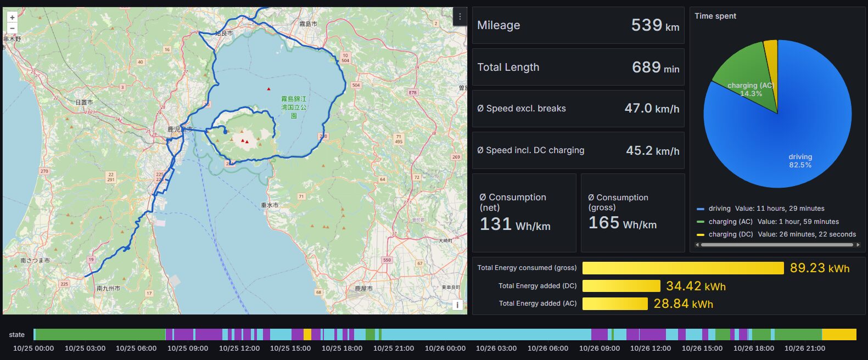This screenshot has height=360, width=868.
Task: Click the yellow segment ending the state timeline
Action: pyautogui.click(x=838, y=334)
